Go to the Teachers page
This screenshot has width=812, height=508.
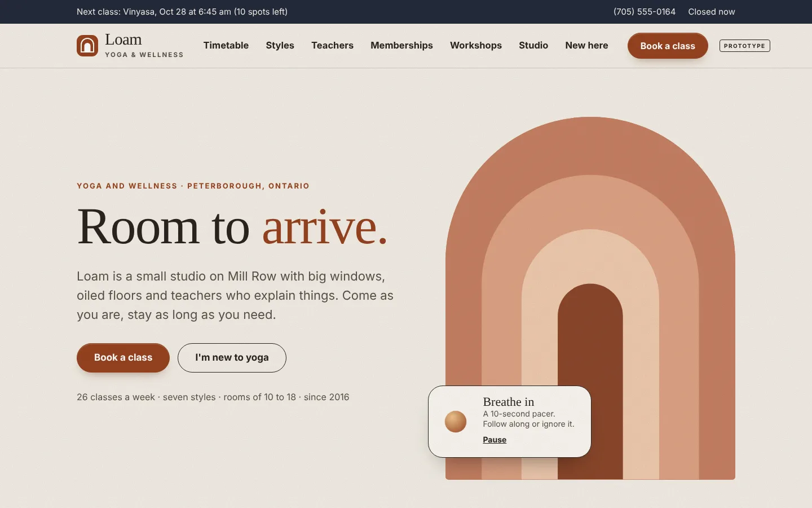point(332,45)
